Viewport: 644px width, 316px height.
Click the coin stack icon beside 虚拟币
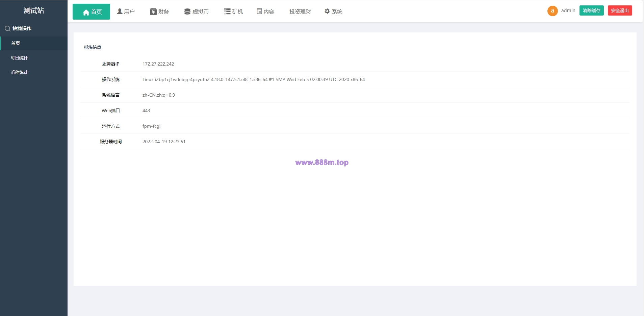point(187,11)
